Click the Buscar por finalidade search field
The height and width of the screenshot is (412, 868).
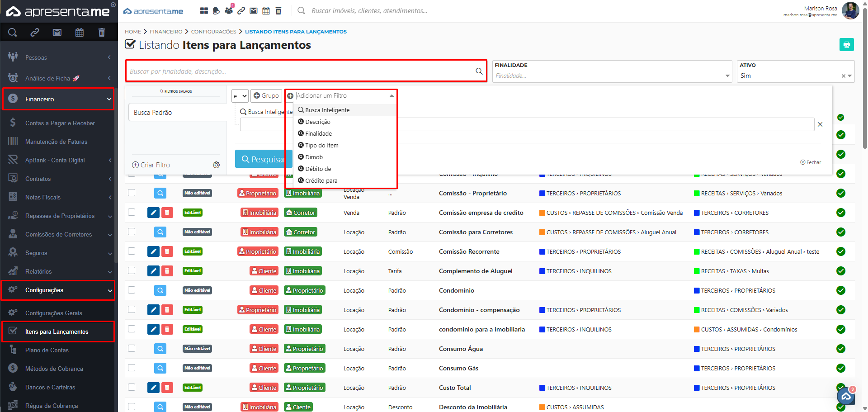[x=301, y=71]
